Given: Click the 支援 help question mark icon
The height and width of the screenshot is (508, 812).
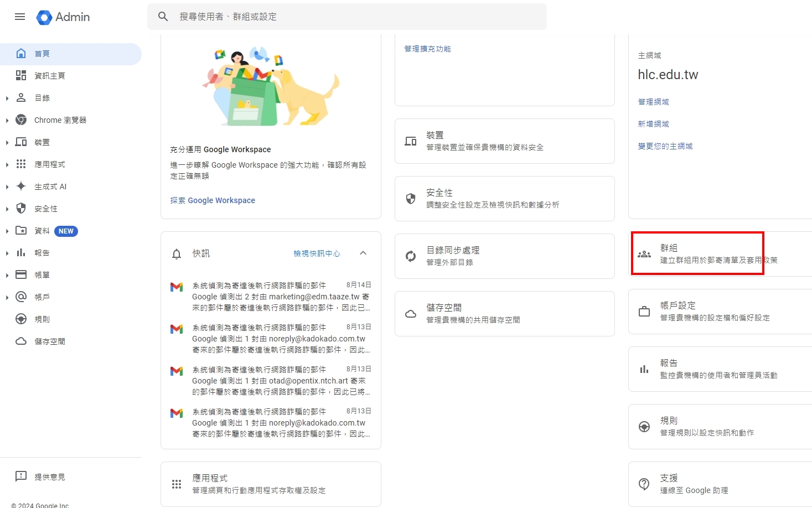Looking at the screenshot, I should pyautogui.click(x=644, y=484).
